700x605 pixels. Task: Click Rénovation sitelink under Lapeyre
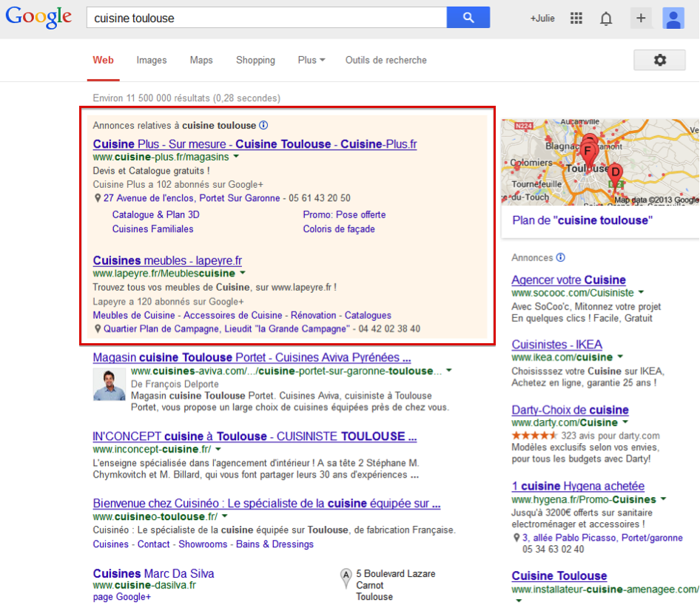click(314, 315)
